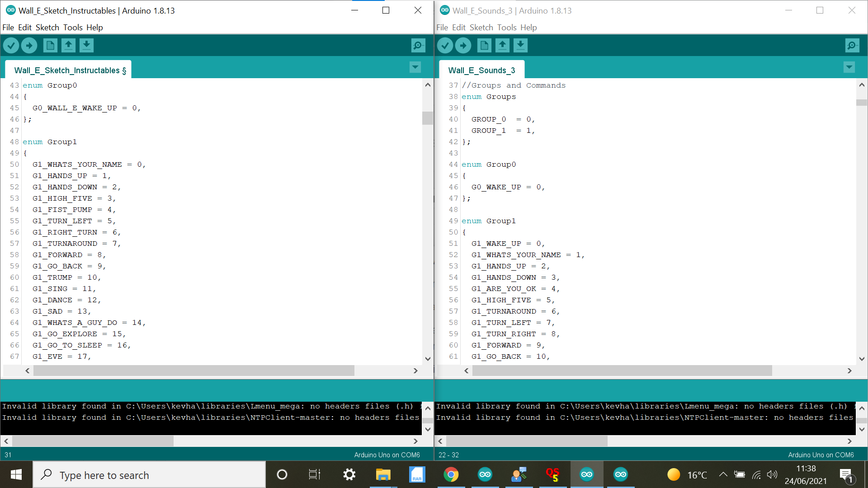Image resolution: width=868 pixels, height=488 pixels.
Task: Open Chrome from the taskbar
Action: (x=451, y=474)
